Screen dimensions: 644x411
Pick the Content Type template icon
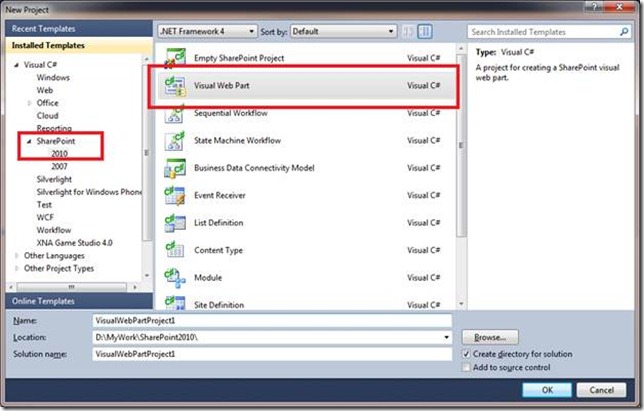point(176,251)
